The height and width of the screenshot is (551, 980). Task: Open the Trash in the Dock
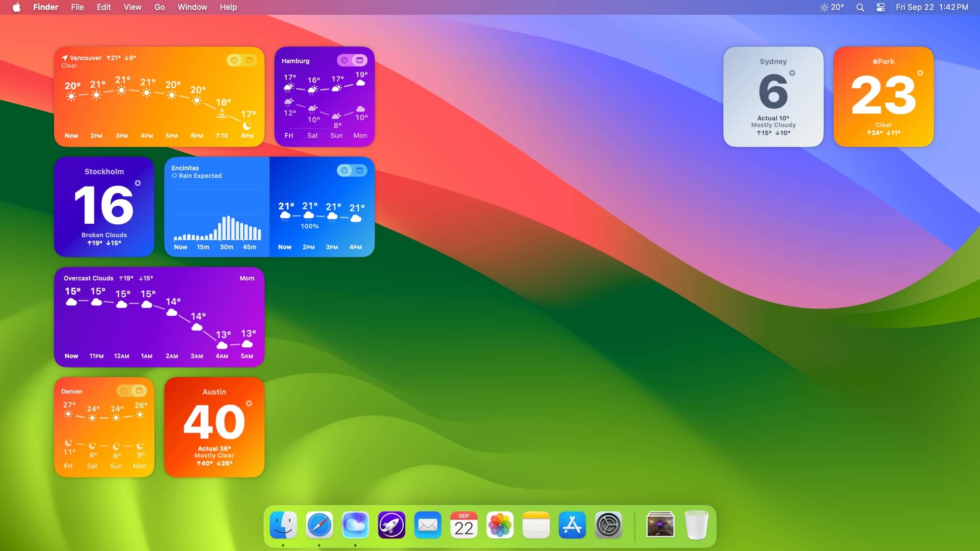coord(696,525)
